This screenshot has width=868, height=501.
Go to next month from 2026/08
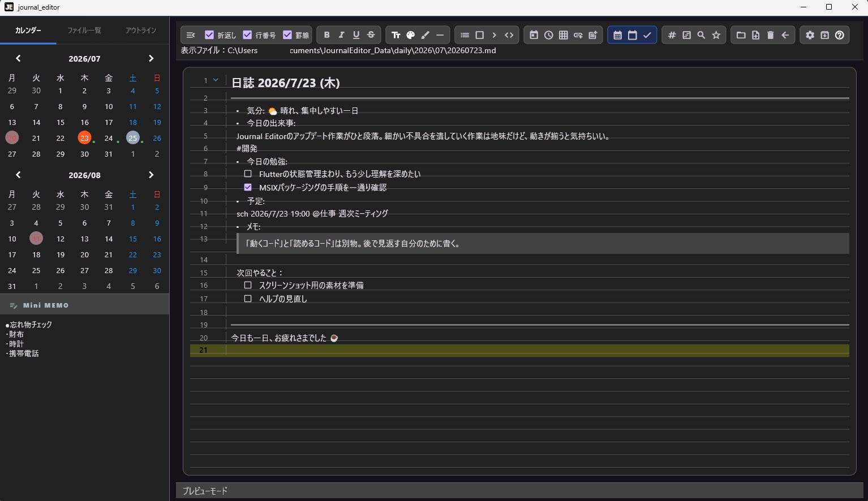pos(151,175)
